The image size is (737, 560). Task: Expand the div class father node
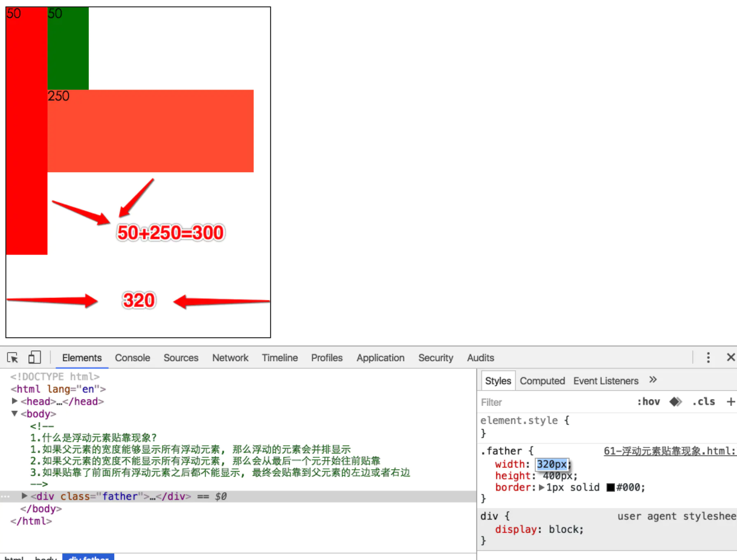pos(24,496)
